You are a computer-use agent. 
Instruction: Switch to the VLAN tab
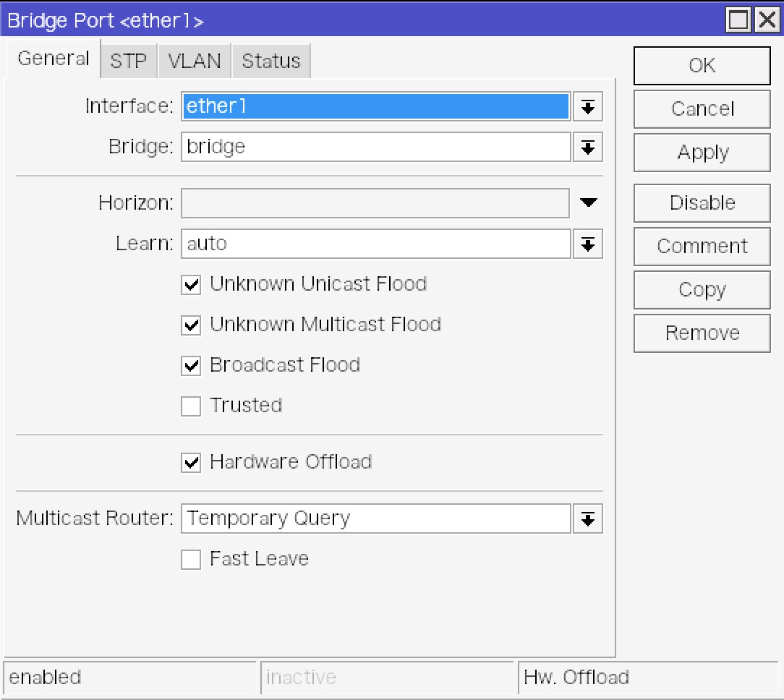coord(194,61)
